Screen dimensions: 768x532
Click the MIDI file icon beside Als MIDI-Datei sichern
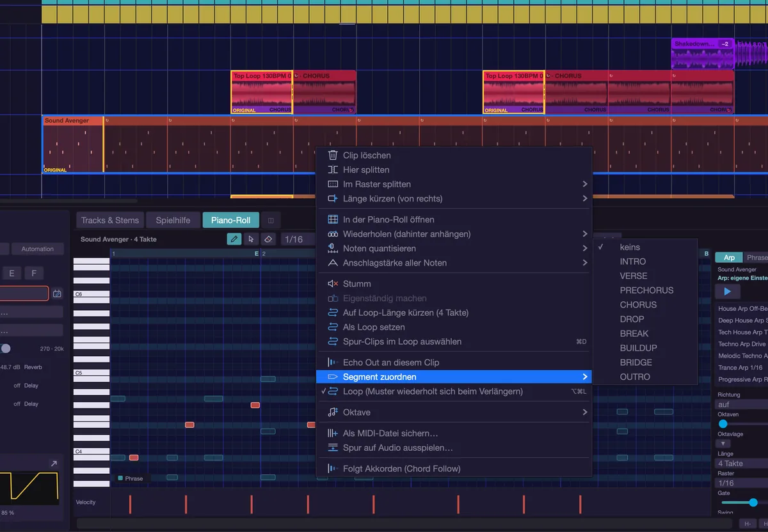pos(333,434)
